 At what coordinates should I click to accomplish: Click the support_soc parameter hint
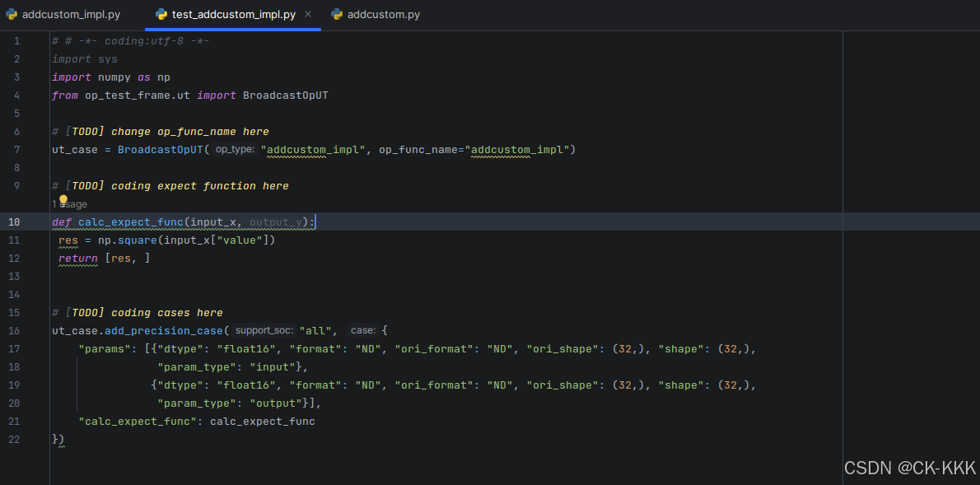tap(264, 331)
